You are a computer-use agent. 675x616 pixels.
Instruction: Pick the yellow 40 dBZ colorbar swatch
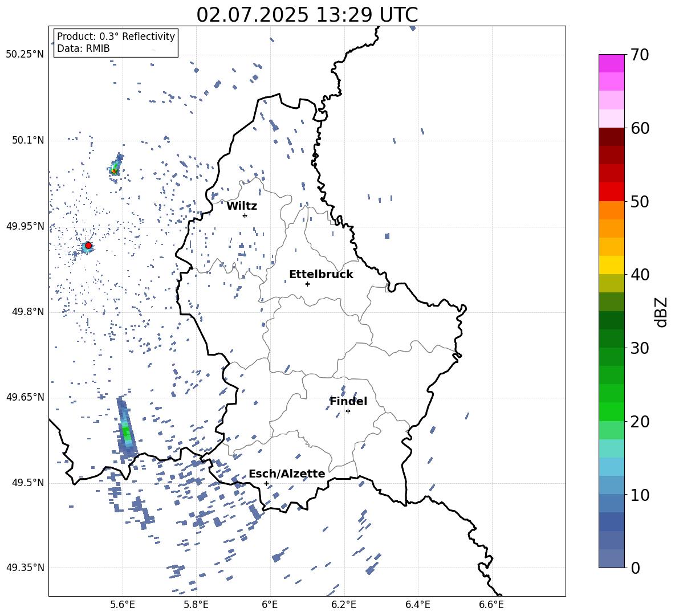(611, 265)
